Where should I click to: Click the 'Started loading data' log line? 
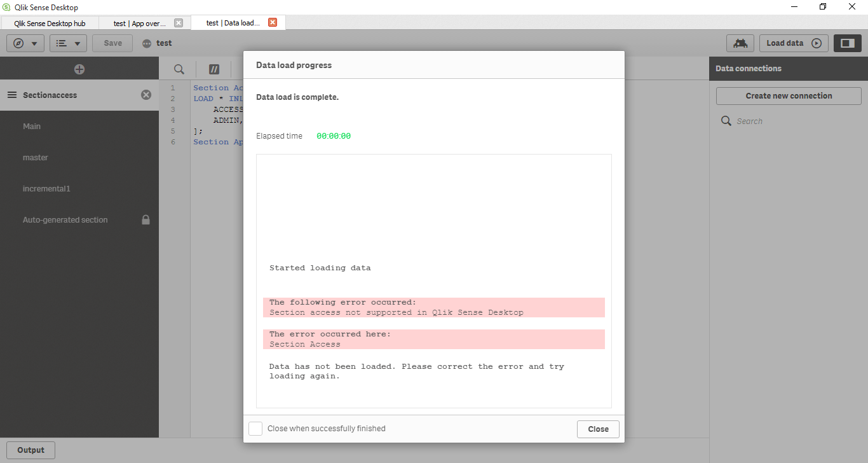320,268
